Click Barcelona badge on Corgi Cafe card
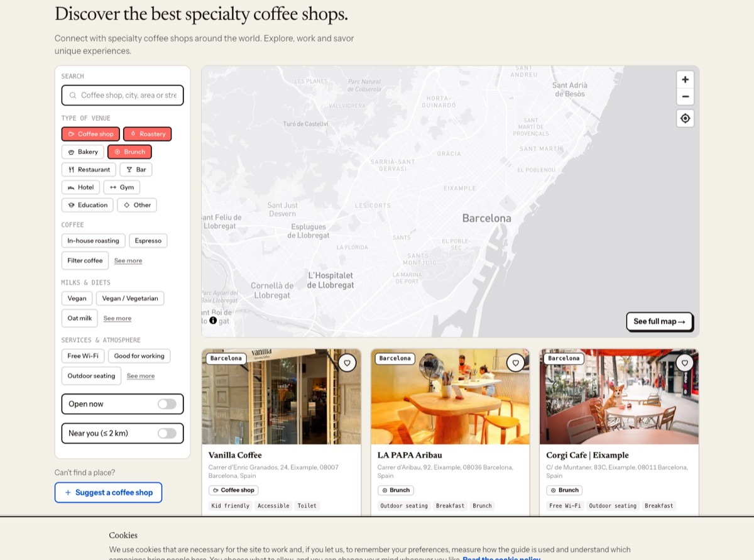Image resolution: width=754 pixels, height=560 pixels. (564, 358)
